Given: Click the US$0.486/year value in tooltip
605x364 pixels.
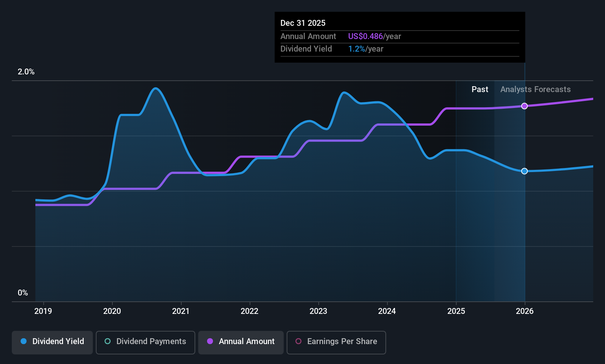Looking at the screenshot, I should 374,36.
